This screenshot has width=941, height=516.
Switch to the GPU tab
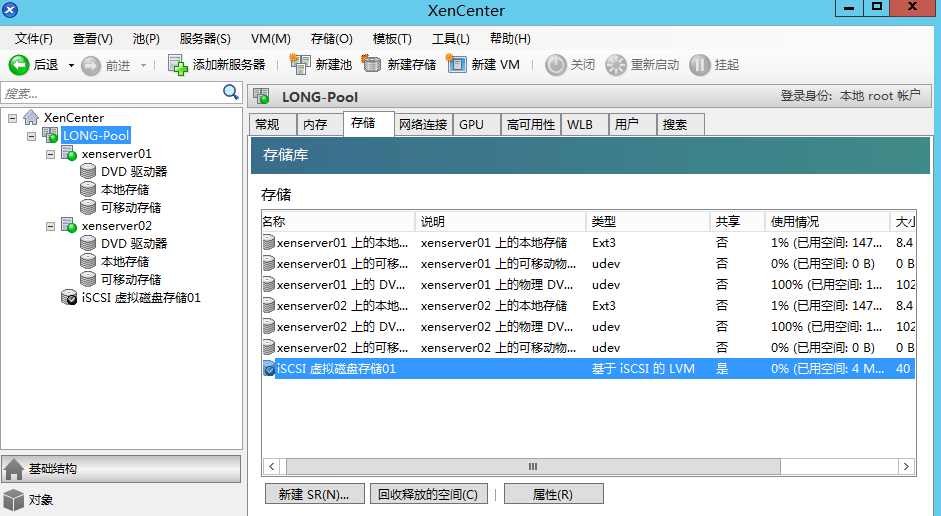tap(477, 125)
